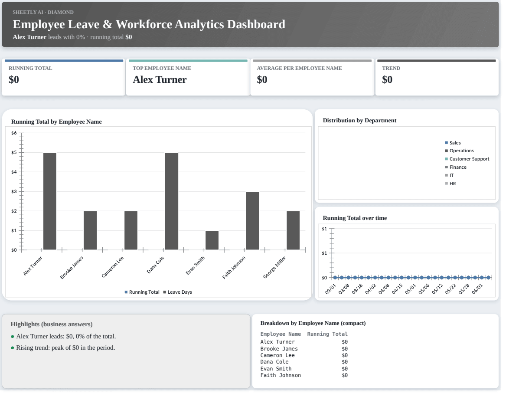Viewport: 532px width, 400px height.
Task: Click the Running Total by Employee Name title
Action: tap(56, 121)
